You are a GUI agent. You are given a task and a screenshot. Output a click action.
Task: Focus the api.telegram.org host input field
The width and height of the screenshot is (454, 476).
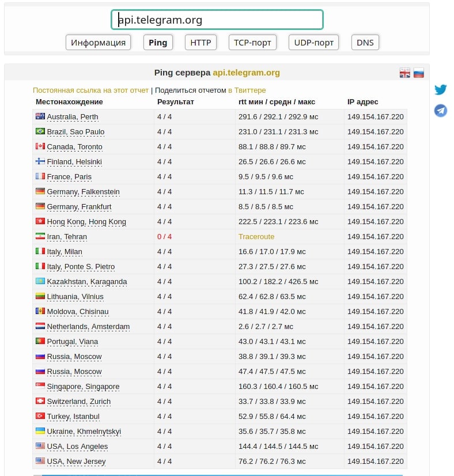217,20
